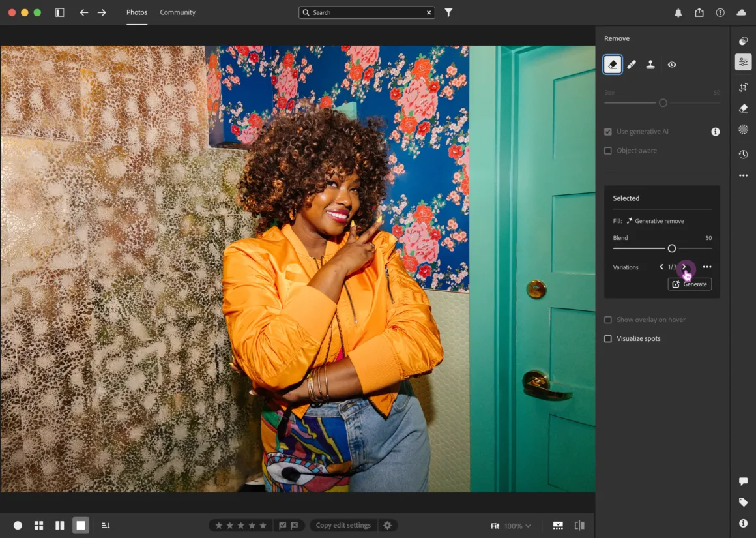Enable Show overlay on hover checkbox
The width and height of the screenshot is (756, 538).
[608, 320]
